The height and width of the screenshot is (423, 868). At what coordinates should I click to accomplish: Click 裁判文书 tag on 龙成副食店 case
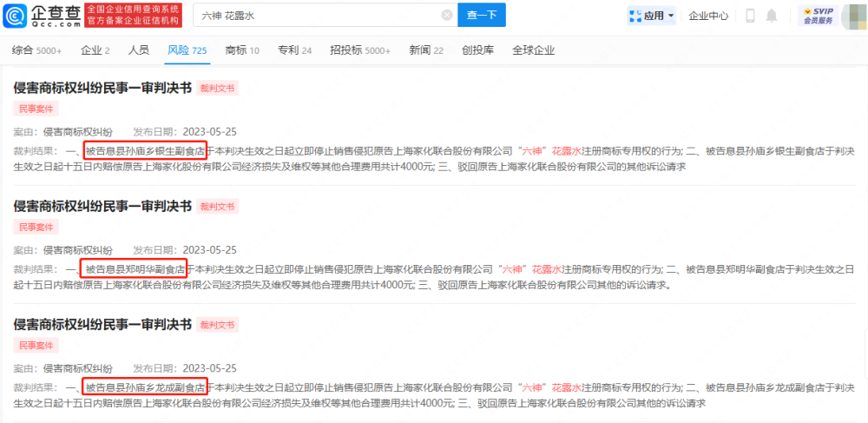218,325
